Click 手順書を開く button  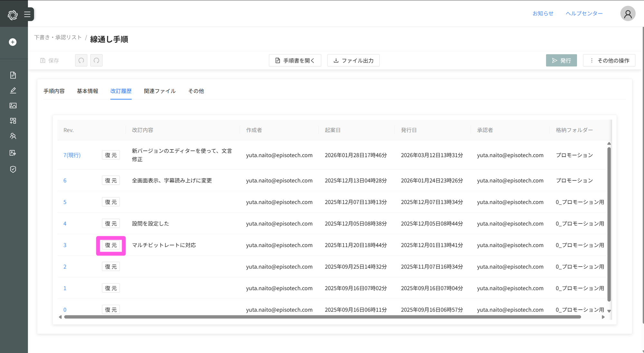pyautogui.click(x=295, y=60)
